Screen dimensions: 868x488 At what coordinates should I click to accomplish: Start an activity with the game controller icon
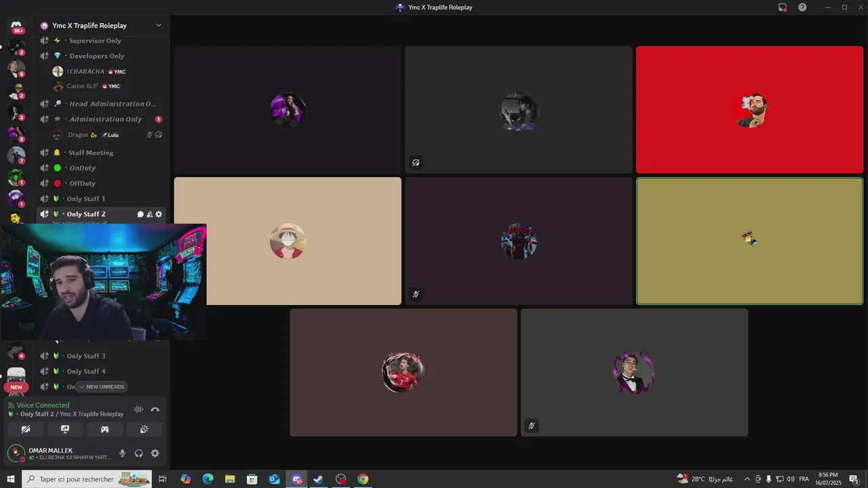tap(105, 429)
